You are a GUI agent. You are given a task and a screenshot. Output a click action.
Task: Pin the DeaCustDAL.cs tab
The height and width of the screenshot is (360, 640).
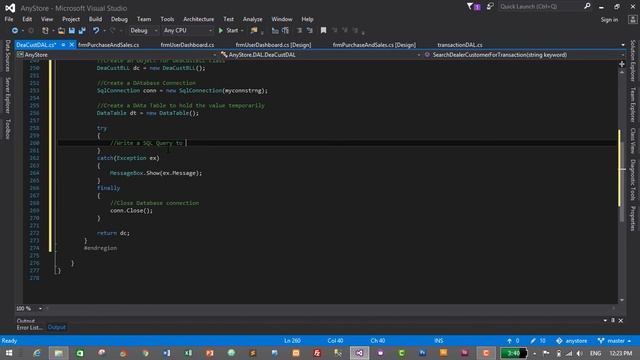pyautogui.click(x=63, y=44)
